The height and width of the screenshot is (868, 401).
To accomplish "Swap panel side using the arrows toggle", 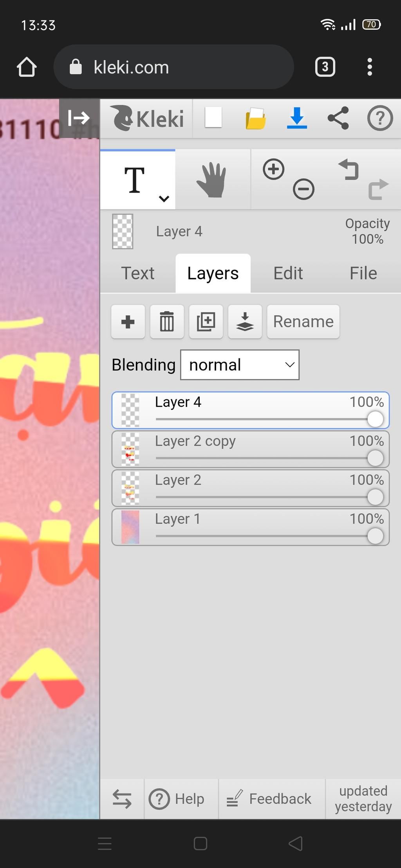I will coord(122,799).
